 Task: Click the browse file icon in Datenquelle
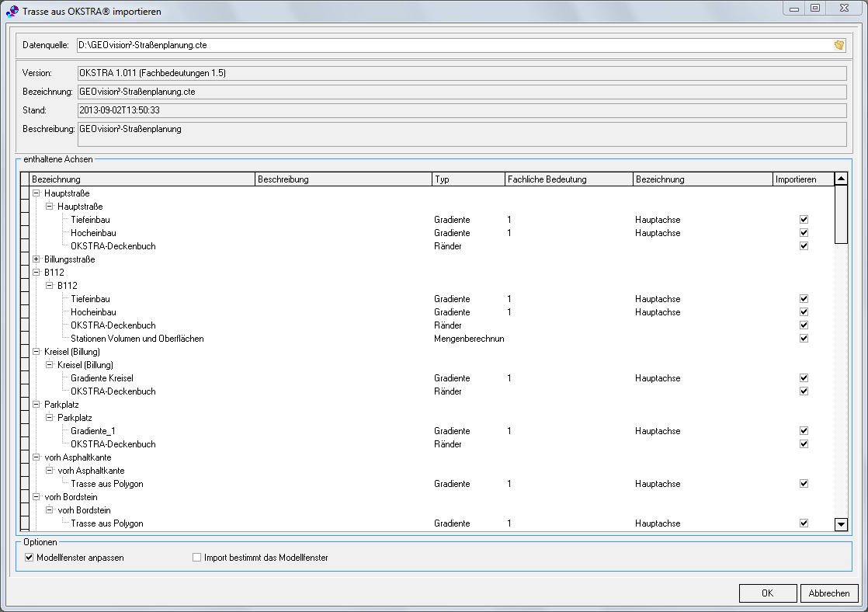839,45
